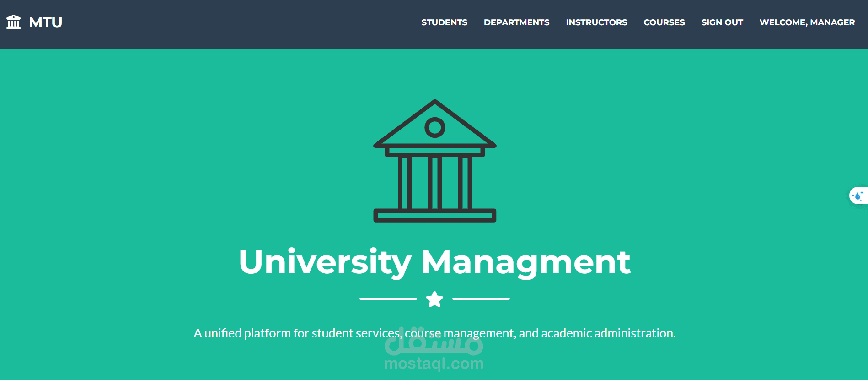This screenshot has width=868, height=380.
Task: Open the Departments page
Action: point(516,22)
